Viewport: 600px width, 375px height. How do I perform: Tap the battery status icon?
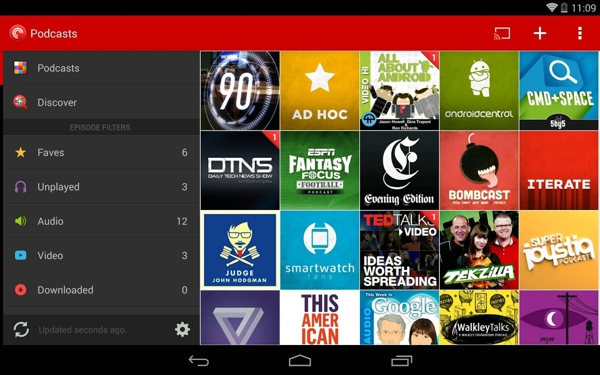coord(564,7)
